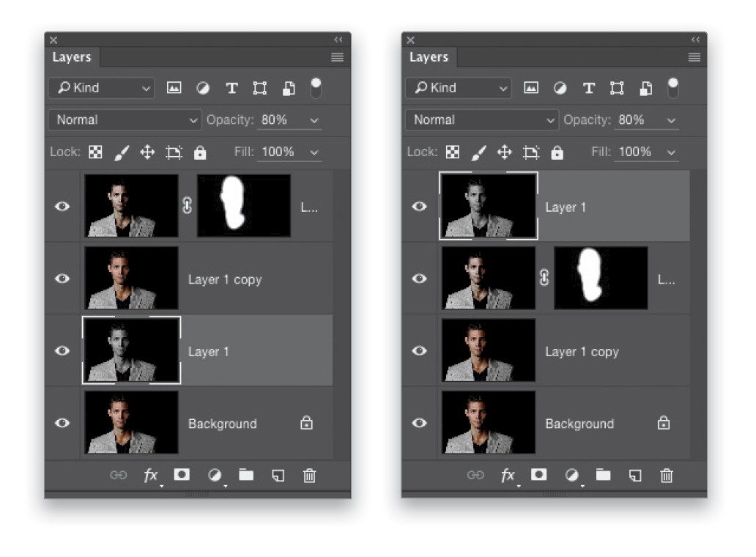The height and width of the screenshot is (557, 756).
Task: Filter layers by Type with the T icon
Action: (232, 87)
